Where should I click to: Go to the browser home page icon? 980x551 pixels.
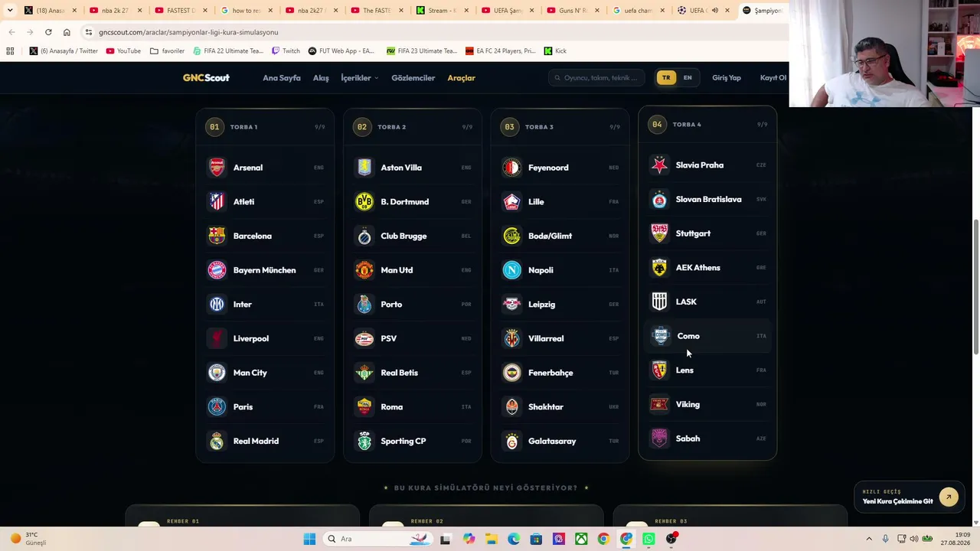point(67,32)
